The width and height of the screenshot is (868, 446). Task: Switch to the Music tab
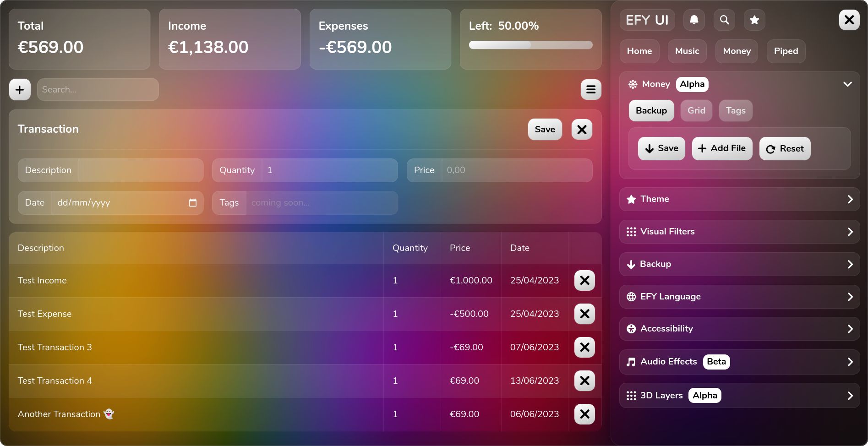click(x=687, y=51)
